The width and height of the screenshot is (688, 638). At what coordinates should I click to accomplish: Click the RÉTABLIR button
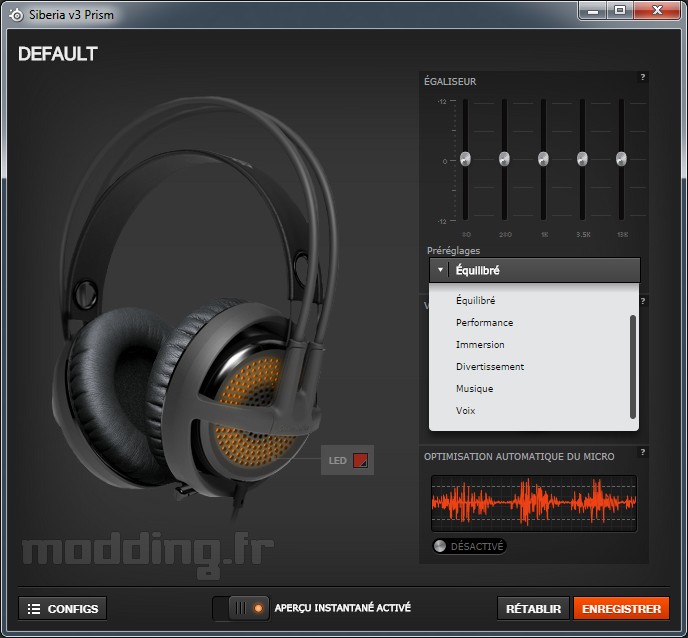click(x=533, y=609)
